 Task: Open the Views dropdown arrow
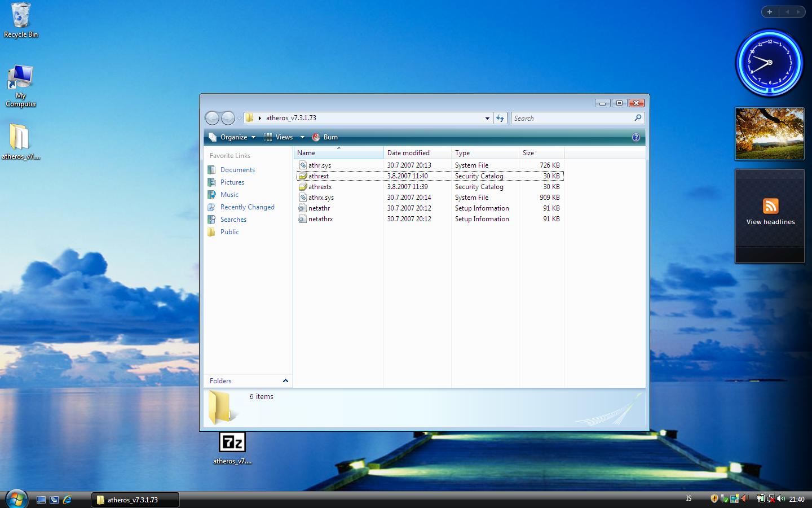tap(302, 137)
